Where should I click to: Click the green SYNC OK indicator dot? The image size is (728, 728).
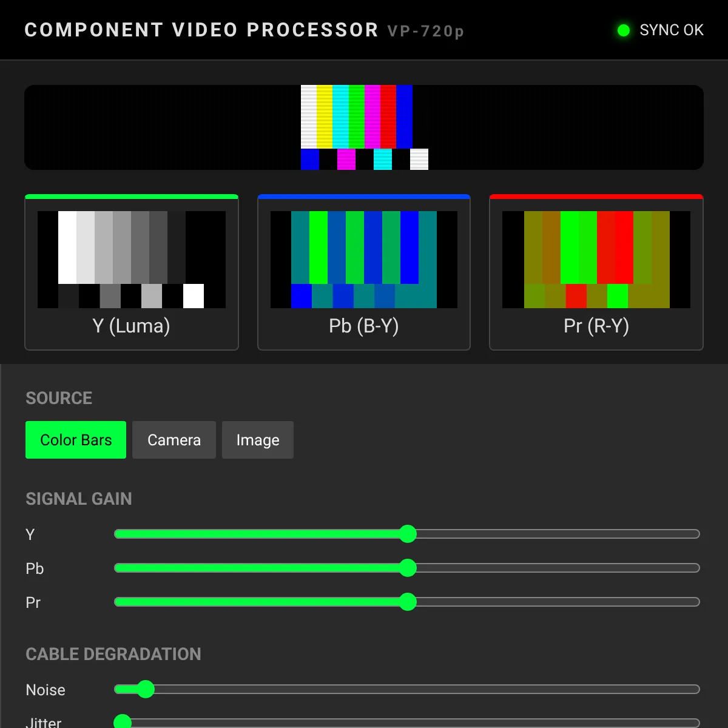click(x=624, y=30)
